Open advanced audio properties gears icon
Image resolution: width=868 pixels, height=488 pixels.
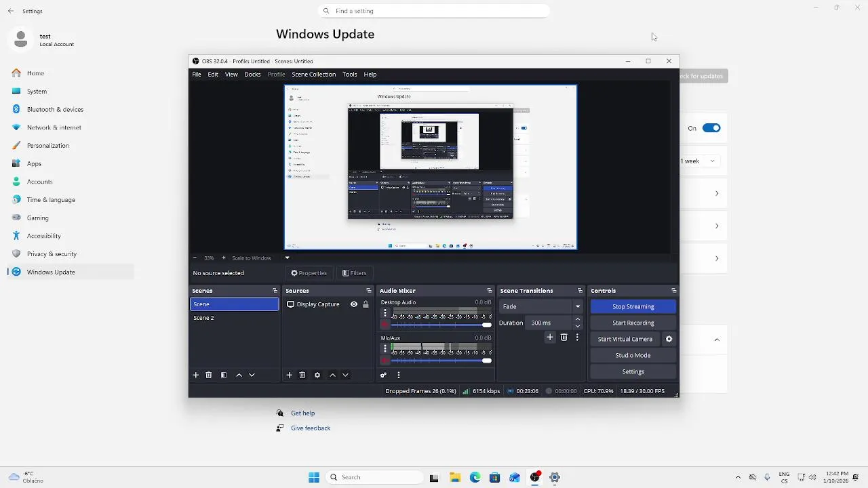click(384, 375)
